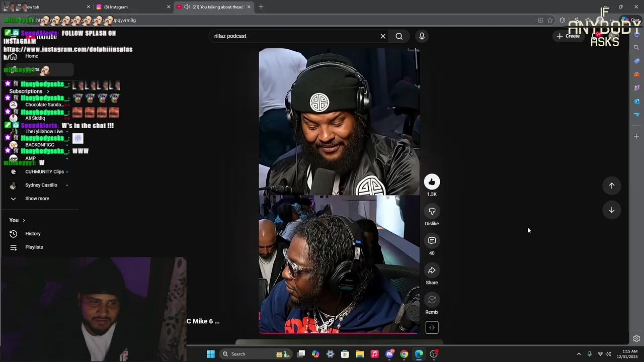
Task: Close the Instagram tab
Action: [169, 7]
